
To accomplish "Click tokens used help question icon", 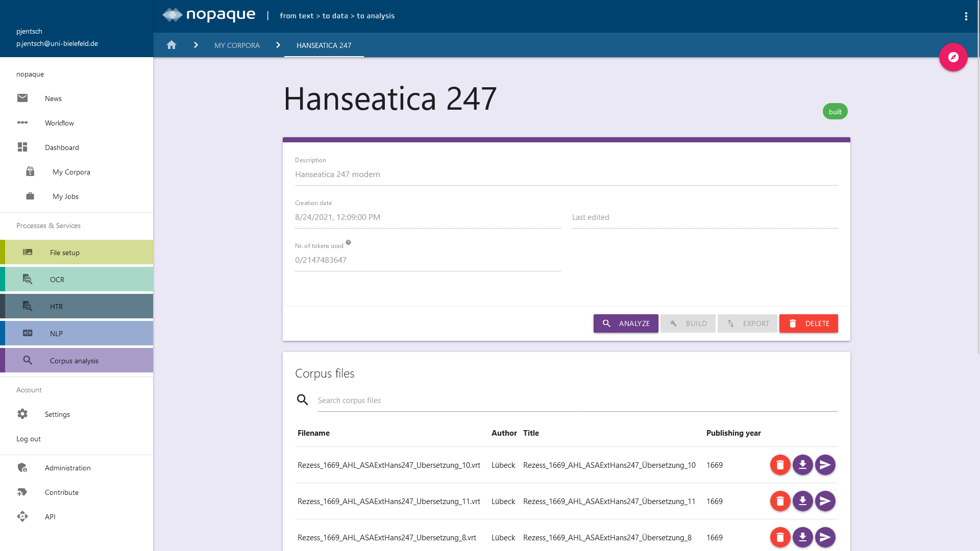I will [348, 243].
